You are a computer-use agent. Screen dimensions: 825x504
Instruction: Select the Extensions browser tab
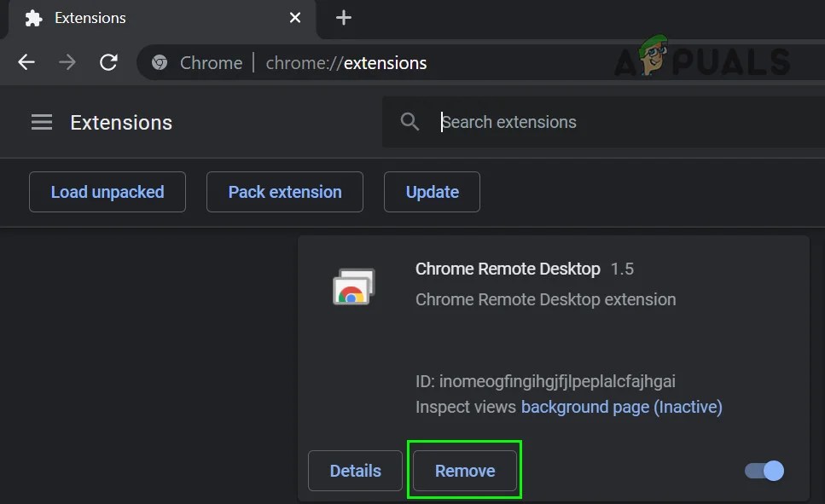pos(162,19)
